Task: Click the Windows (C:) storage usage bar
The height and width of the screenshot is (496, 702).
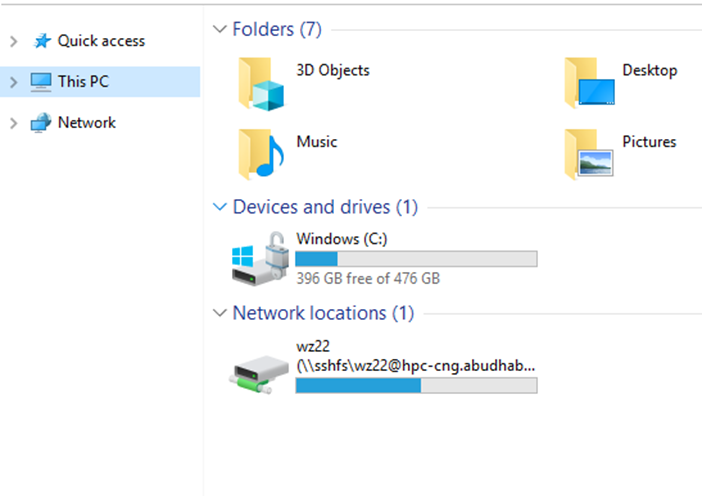Action: [x=416, y=259]
